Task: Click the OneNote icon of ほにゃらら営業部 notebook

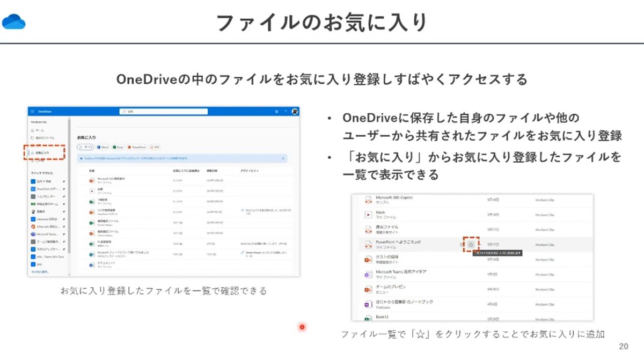Action: pyautogui.click(x=368, y=304)
